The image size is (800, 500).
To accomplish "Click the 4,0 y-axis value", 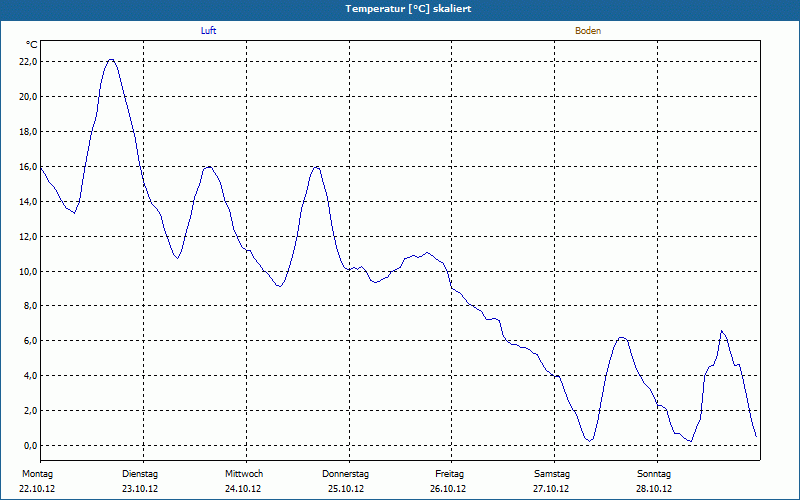I will coord(30,376).
